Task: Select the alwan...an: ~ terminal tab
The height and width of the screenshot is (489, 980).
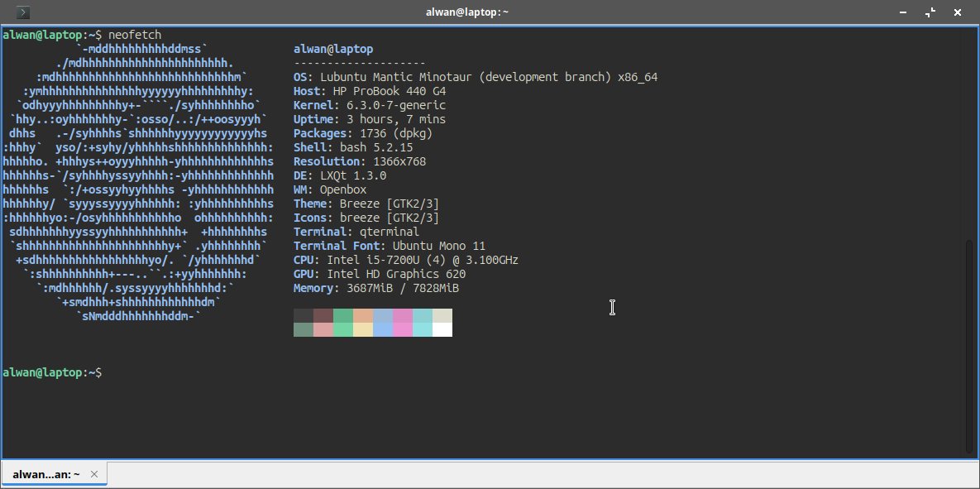Action: click(x=55, y=474)
